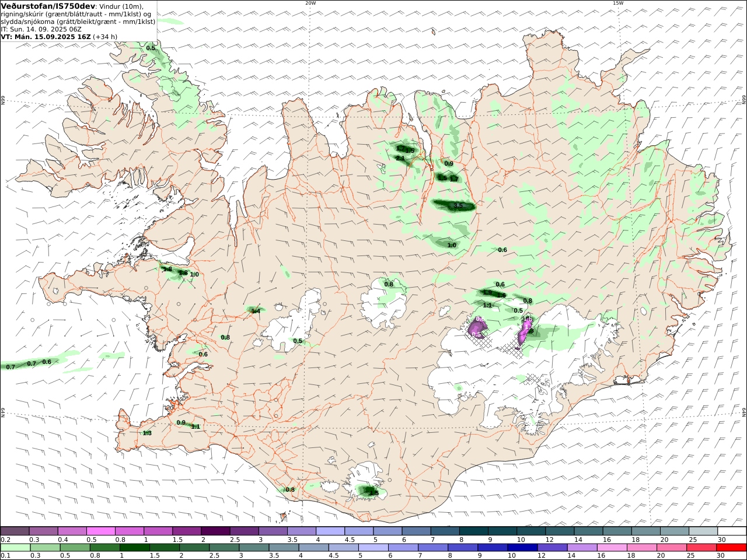The height and width of the screenshot is (560, 747).
Task: Click the dark green rain cell on Mýrdalsjökull
Action: (369, 491)
